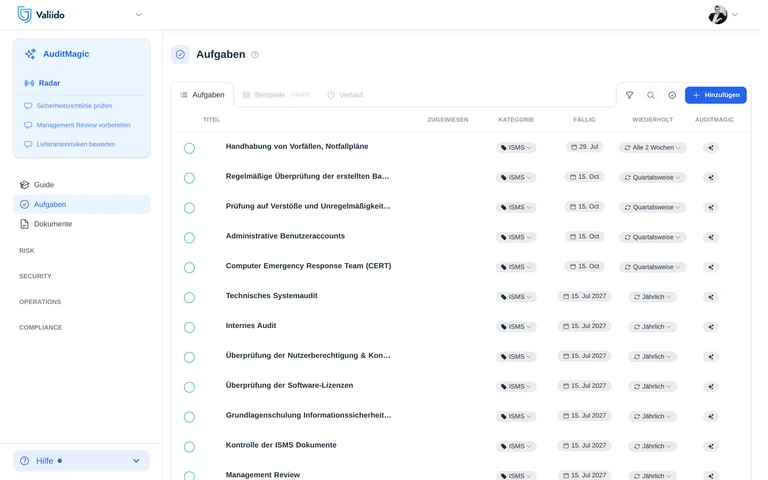Click the Valiido logo
Image resolution: width=768 pixels, height=480 pixels.
click(41, 15)
